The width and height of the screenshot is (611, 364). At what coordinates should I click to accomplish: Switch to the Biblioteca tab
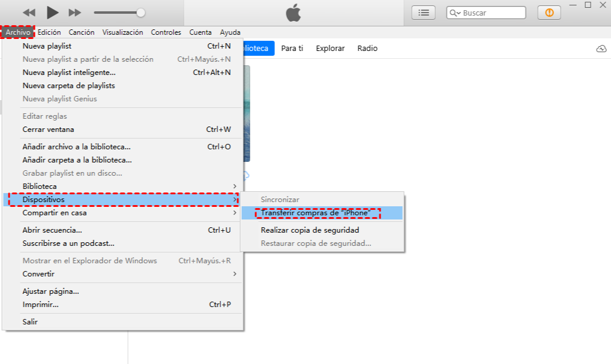259,49
